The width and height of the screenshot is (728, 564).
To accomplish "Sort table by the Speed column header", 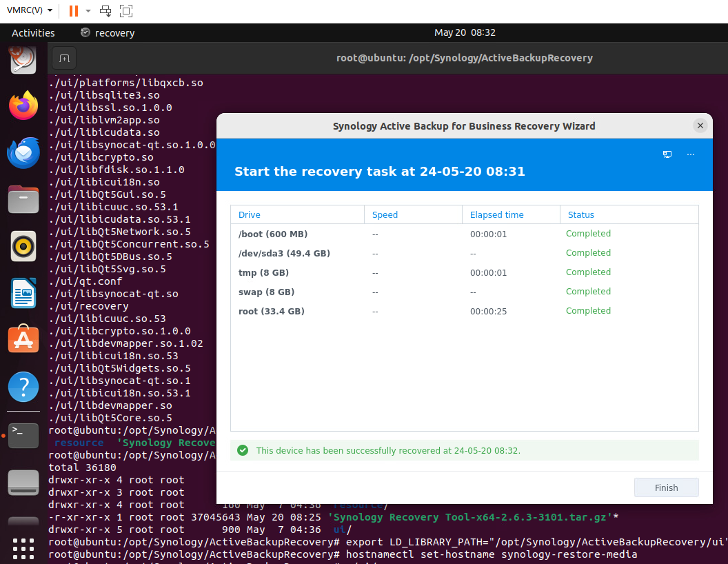I will [413, 215].
